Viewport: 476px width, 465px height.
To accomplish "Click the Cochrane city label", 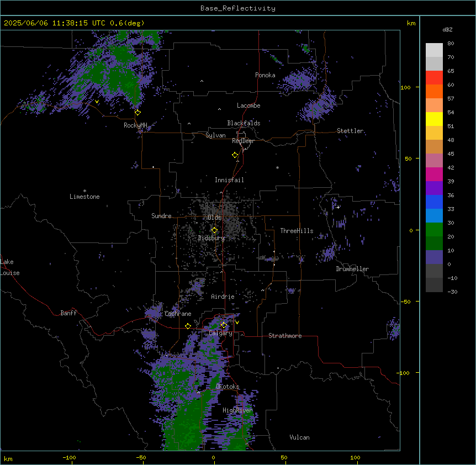I will (x=178, y=314).
